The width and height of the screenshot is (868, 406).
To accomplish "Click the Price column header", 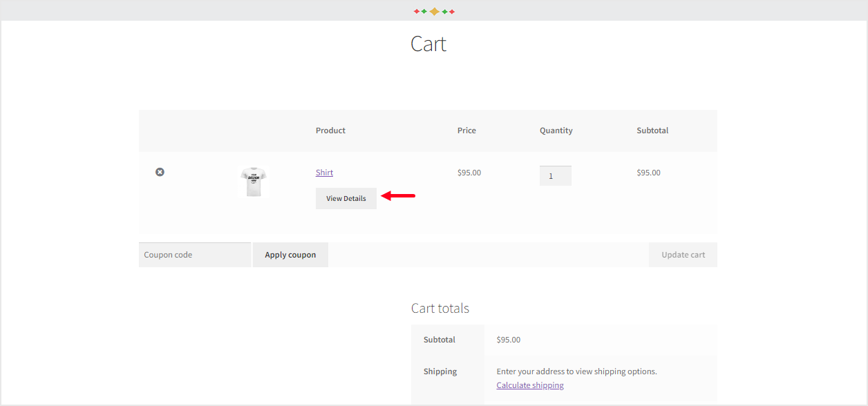I will tap(466, 130).
